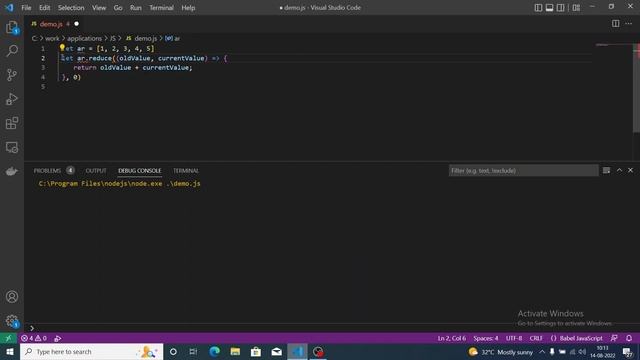Viewport: 640px width, 360px height.
Task: Open Microsoft Store from taskbar
Action: click(x=256, y=352)
